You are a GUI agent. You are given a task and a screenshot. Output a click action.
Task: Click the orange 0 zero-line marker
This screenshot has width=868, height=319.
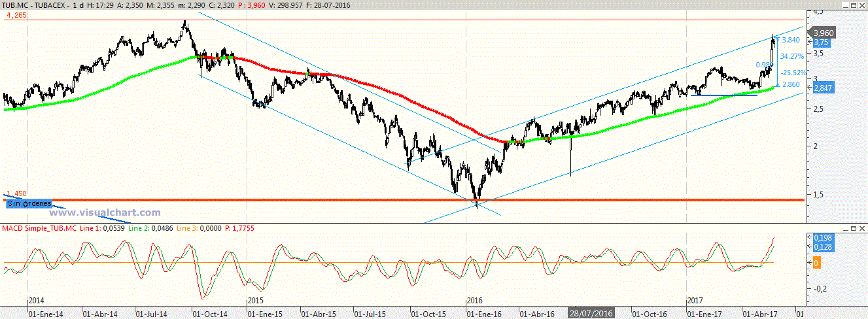point(816,263)
